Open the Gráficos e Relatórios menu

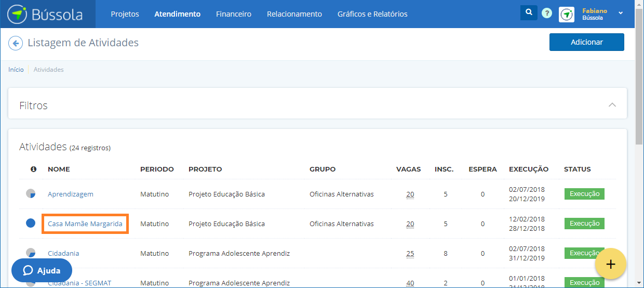click(x=372, y=14)
